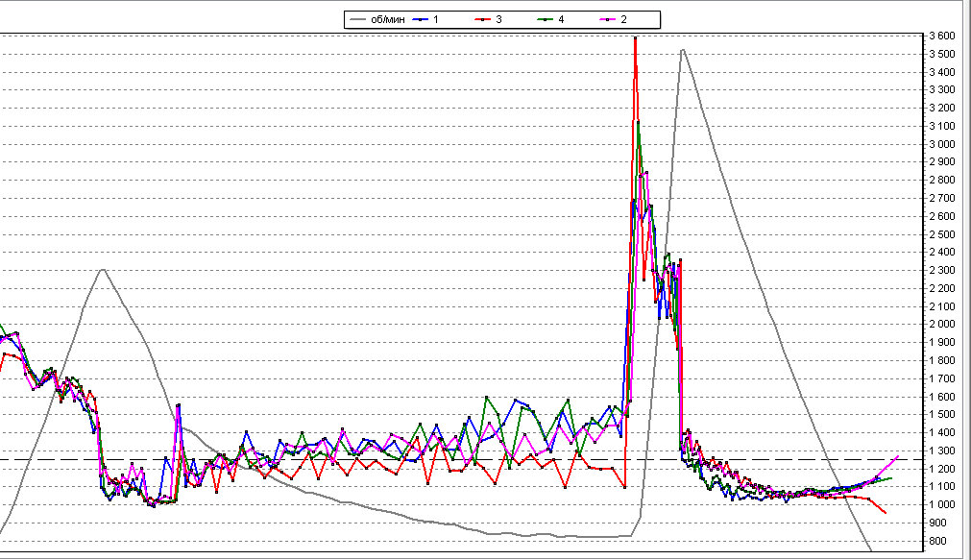Click the 2 300 axis tick label
The width and height of the screenshot is (971, 560).
pyautogui.click(x=942, y=270)
